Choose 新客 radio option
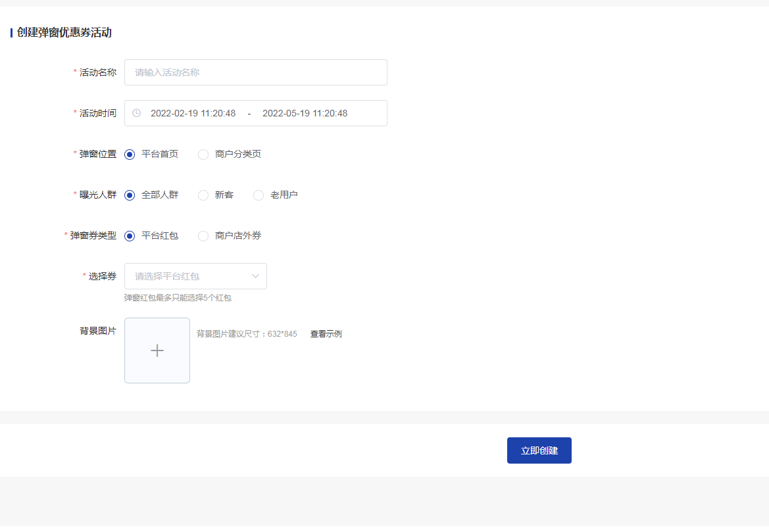Image resolution: width=769 pixels, height=532 pixels. [x=203, y=195]
